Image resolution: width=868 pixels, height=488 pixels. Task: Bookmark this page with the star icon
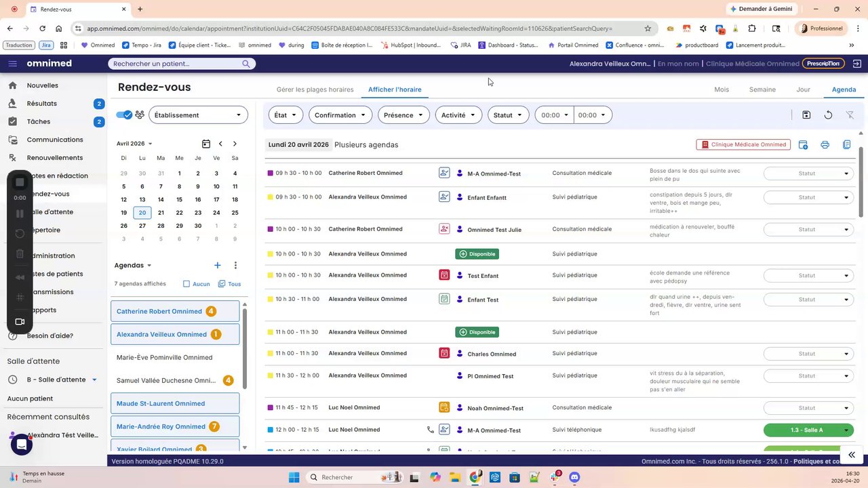coord(648,28)
